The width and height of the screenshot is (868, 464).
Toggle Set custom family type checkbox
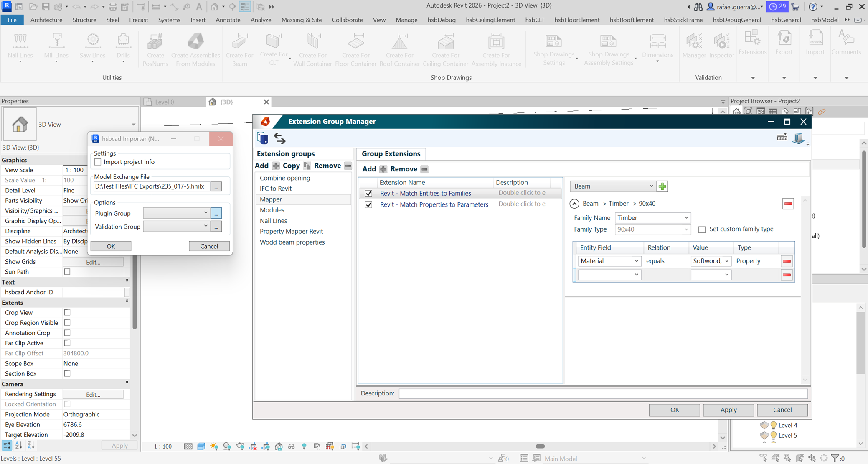(x=702, y=229)
